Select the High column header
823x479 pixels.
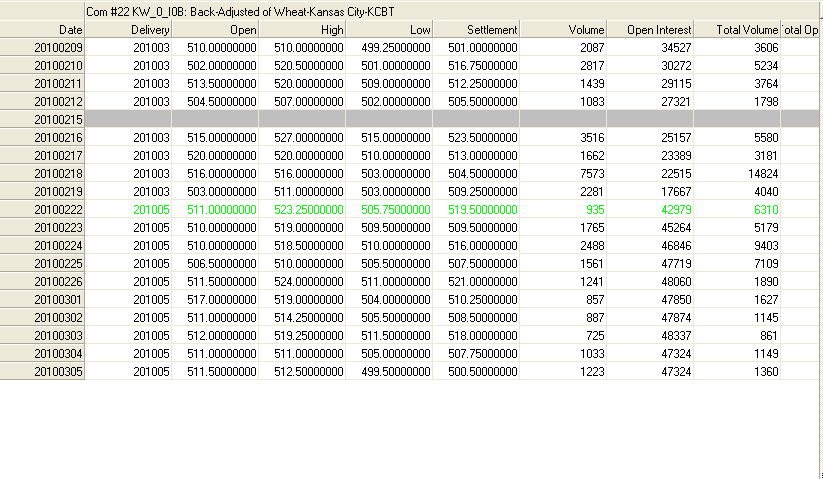[x=302, y=30]
